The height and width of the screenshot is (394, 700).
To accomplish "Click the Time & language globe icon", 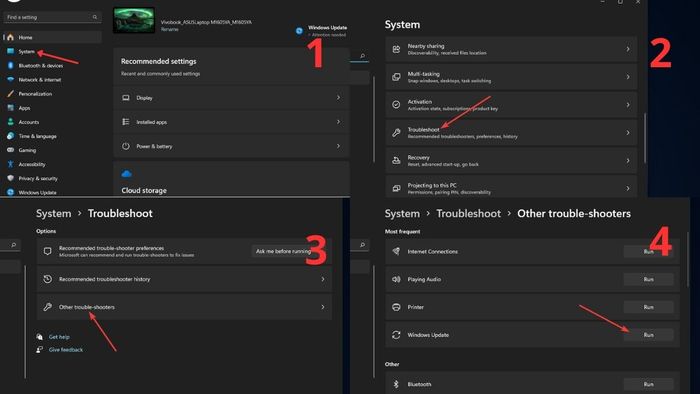I will pyautogui.click(x=10, y=136).
